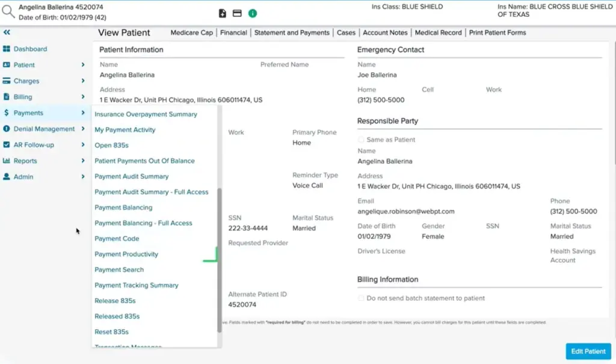This screenshot has height=364, width=616.
Task: Click the Charges card icon
Action: click(x=6, y=81)
